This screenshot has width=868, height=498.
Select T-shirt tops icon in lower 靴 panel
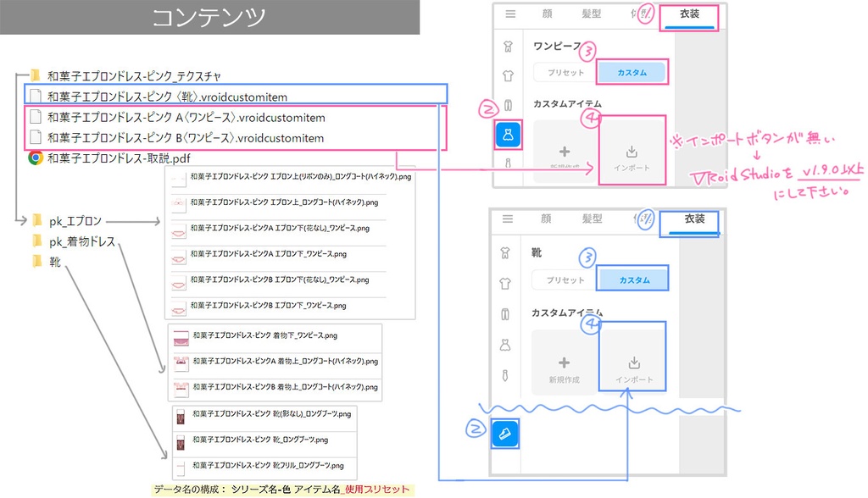(505, 284)
